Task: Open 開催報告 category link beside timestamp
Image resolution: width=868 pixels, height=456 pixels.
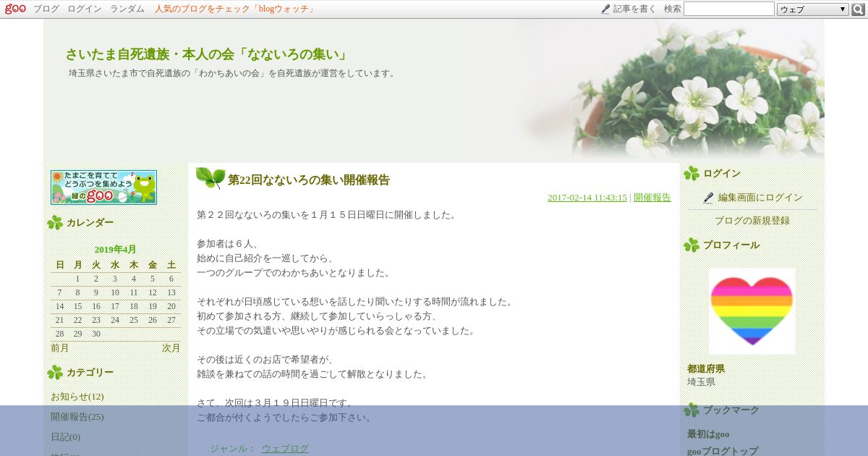Action: point(652,198)
